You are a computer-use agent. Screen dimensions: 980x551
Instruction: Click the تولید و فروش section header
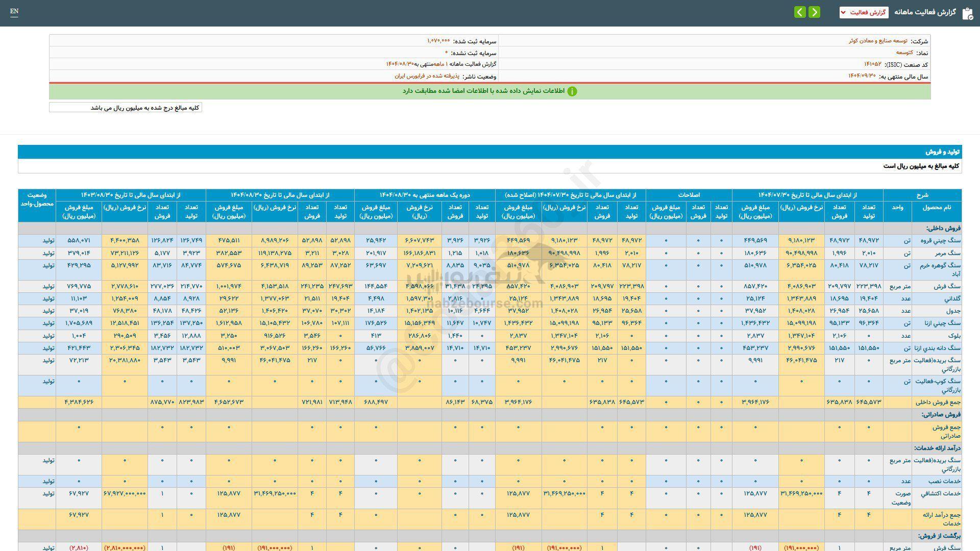943,152
